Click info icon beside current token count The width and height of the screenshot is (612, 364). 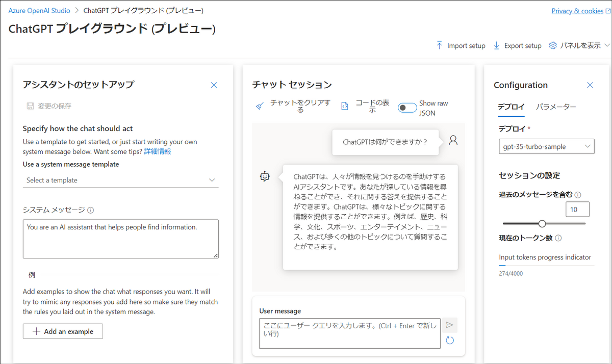(x=558, y=238)
